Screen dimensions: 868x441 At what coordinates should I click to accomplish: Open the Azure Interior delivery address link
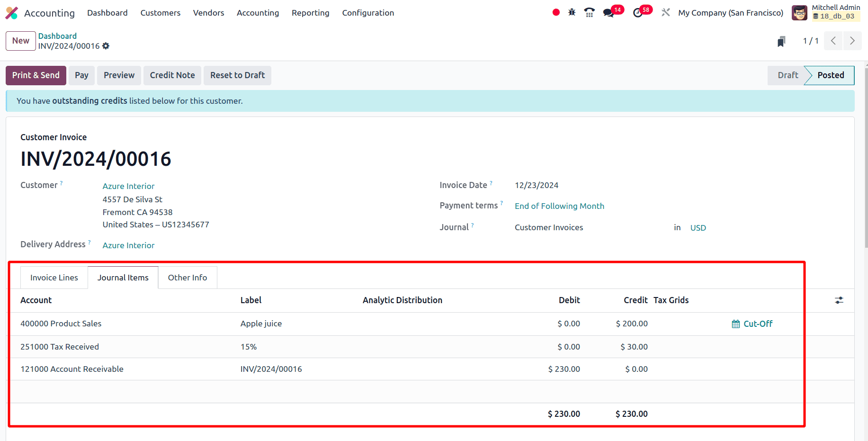tap(128, 245)
